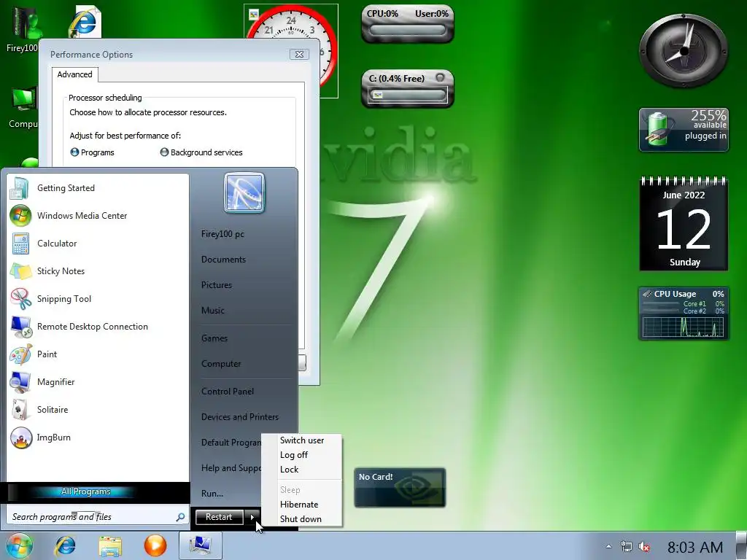Open Devices and Printers
Screen dimensions: 747x560
tap(240, 417)
